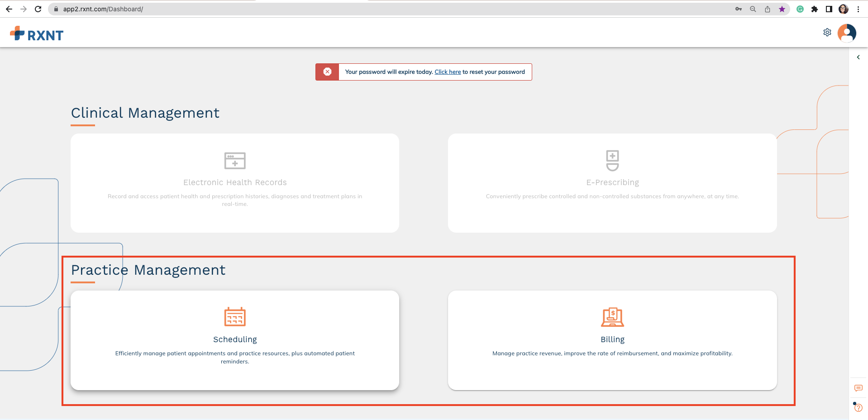Toggle the browser side panel icon
This screenshot has height=420, width=868.
point(829,9)
